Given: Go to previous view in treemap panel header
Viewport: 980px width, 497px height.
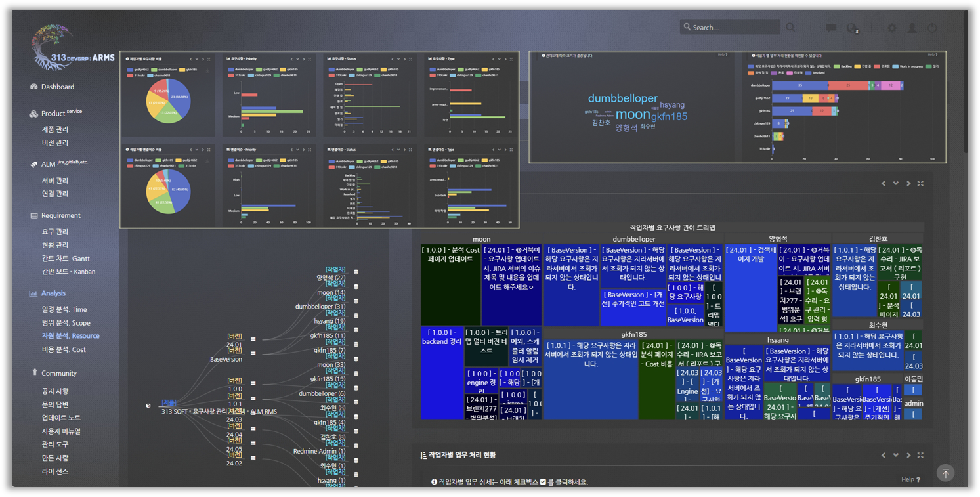Looking at the screenshot, I should [884, 184].
